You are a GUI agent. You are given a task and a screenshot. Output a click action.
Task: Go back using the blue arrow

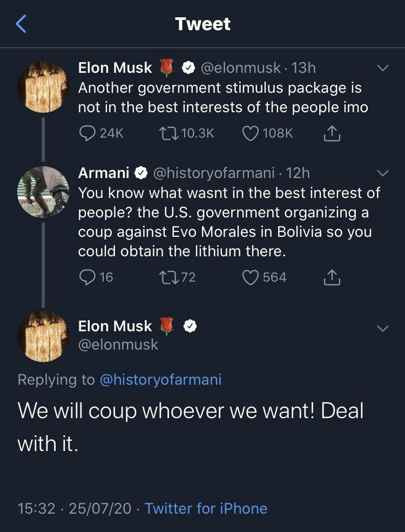[21, 24]
